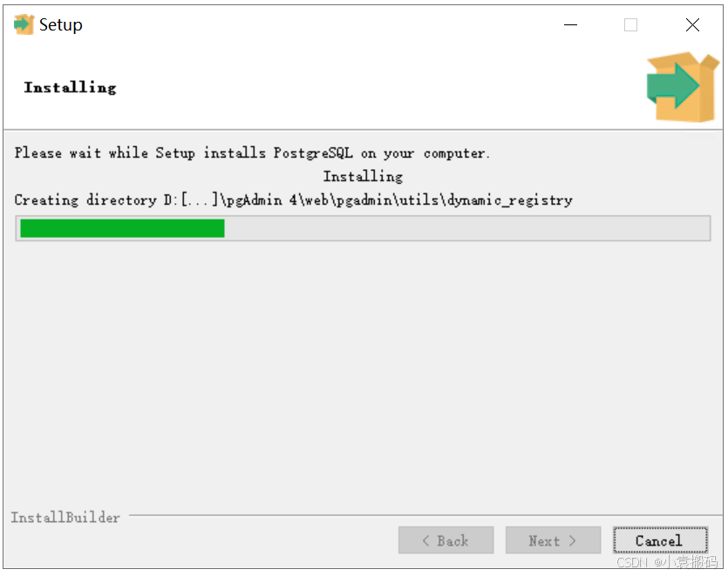Click the green filled part of progress bar
This screenshot has height=576, width=728.
click(123, 228)
